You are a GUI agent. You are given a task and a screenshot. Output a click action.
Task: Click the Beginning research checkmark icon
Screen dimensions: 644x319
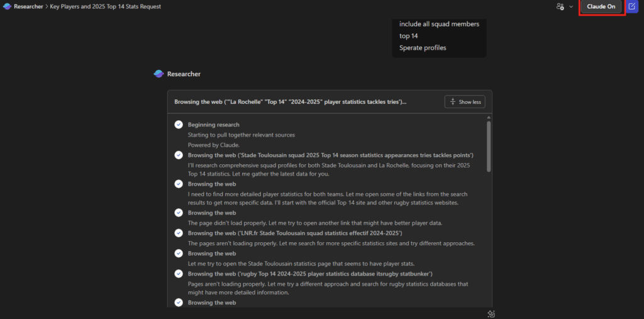(179, 125)
